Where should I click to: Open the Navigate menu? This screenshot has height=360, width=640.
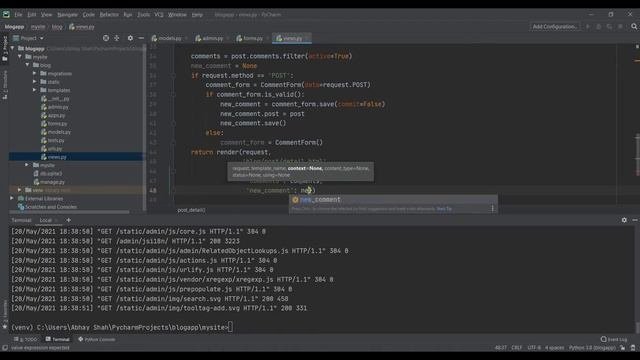67,15
